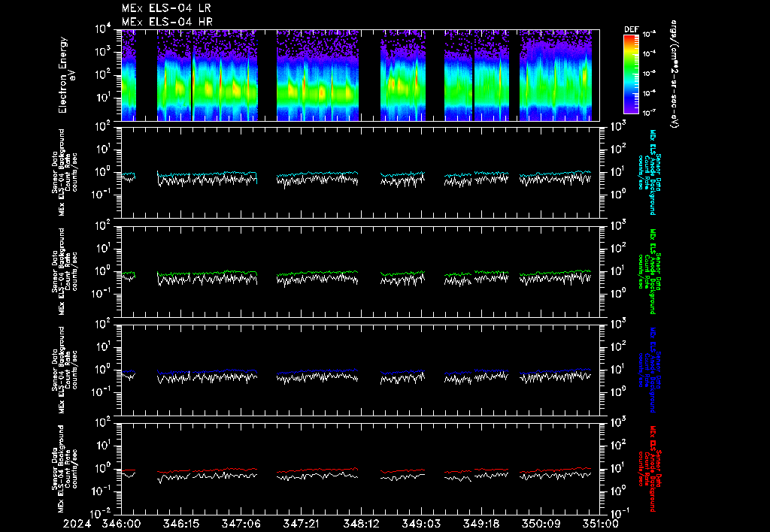The image size is (770, 532).
Task: Click the "346:00" time axis label
Action: [121, 524]
